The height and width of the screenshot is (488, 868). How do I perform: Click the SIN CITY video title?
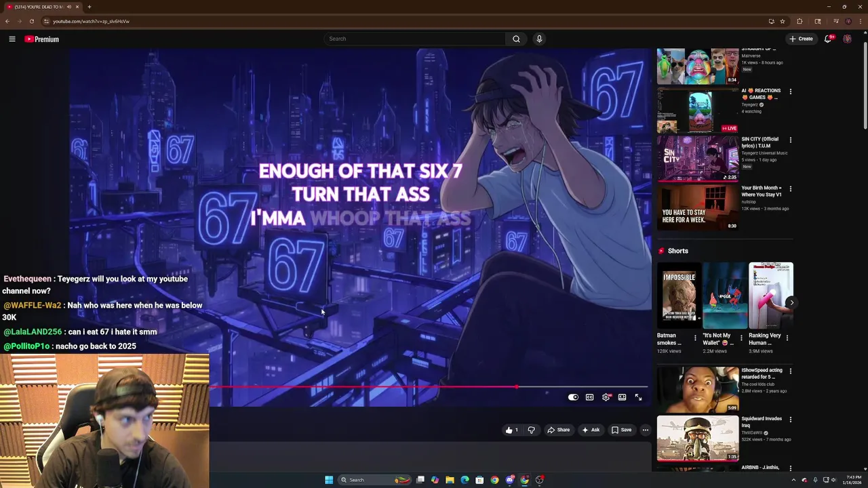coord(760,143)
